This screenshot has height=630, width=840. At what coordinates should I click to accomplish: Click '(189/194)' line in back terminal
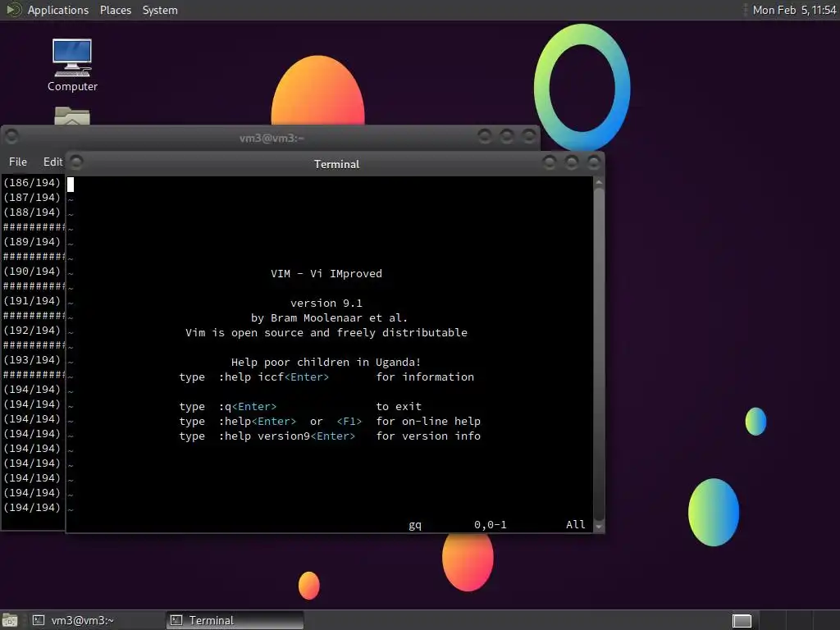tap(32, 242)
